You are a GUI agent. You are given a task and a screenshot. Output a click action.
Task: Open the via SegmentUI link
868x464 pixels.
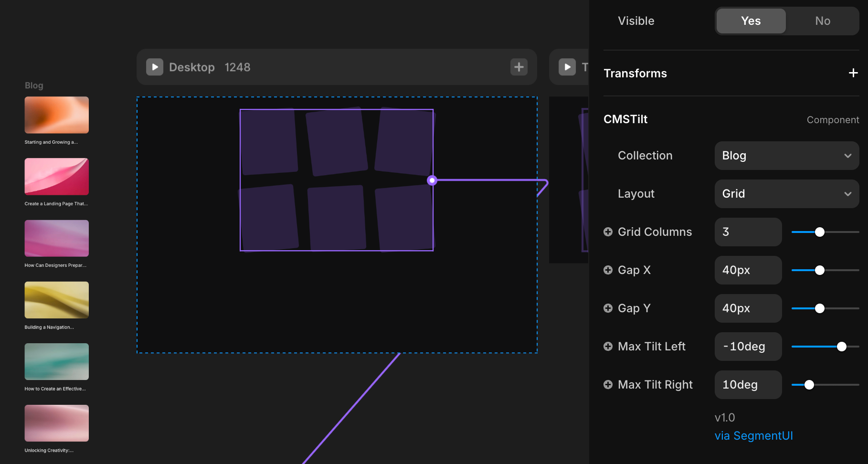(753, 436)
